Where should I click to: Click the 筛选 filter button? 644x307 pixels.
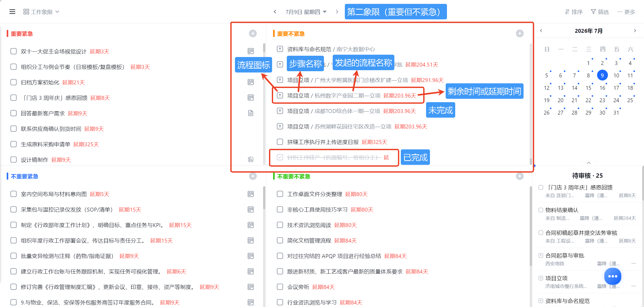600,12
